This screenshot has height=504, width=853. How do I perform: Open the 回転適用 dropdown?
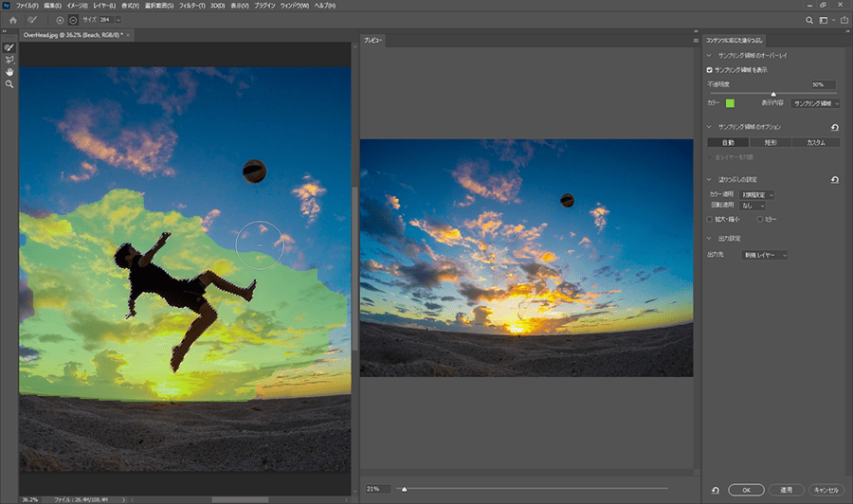click(753, 206)
